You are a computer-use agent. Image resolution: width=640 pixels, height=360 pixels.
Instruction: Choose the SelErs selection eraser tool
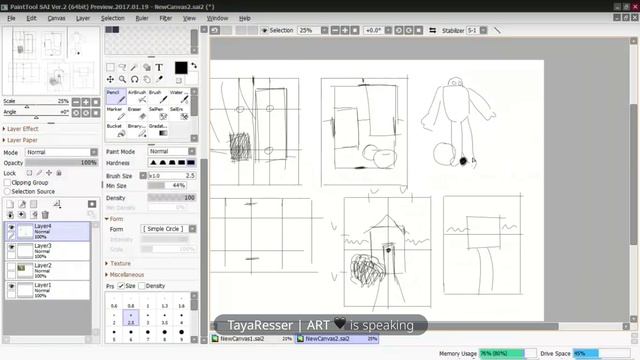(x=180, y=114)
